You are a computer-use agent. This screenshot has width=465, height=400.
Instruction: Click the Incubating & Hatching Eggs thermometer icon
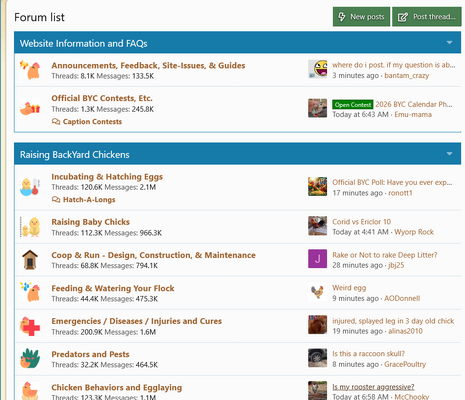tap(30, 187)
